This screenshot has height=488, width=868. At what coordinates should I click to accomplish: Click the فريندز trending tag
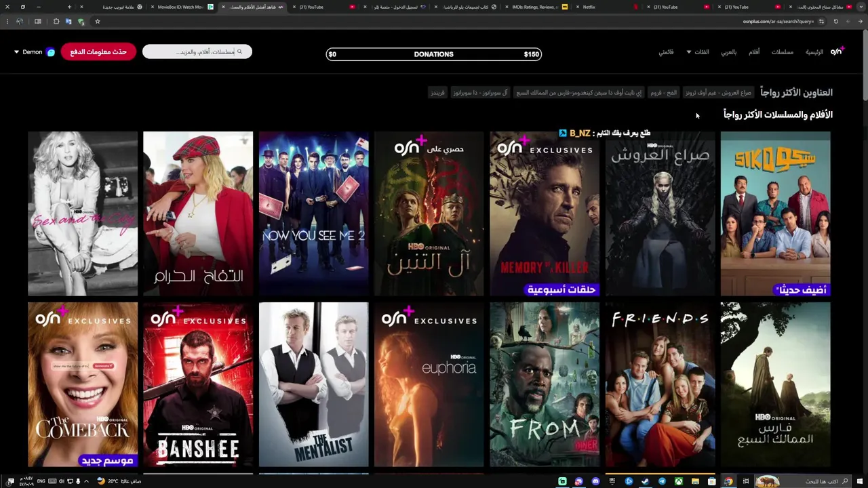point(437,92)
